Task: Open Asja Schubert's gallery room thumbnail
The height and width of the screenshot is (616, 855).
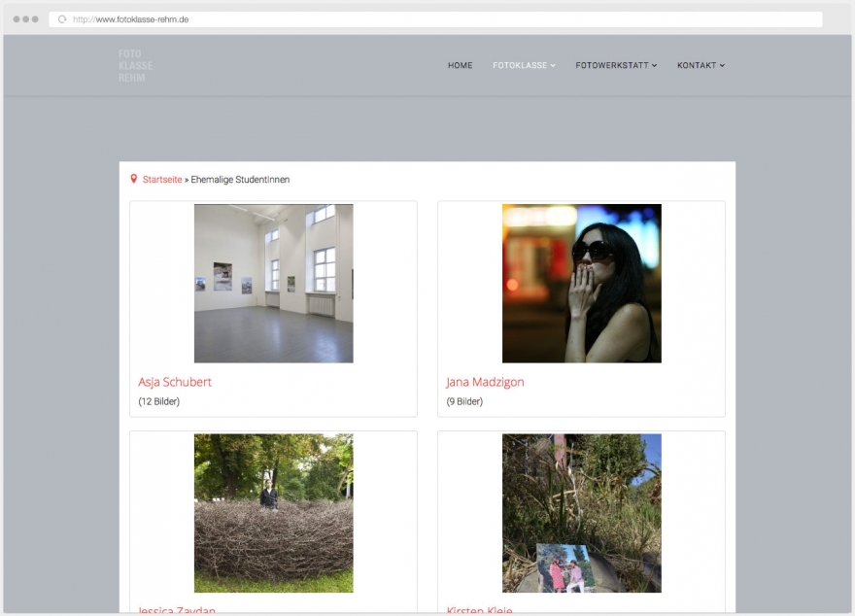Action: pyautogui.click(x=274, y=284)
